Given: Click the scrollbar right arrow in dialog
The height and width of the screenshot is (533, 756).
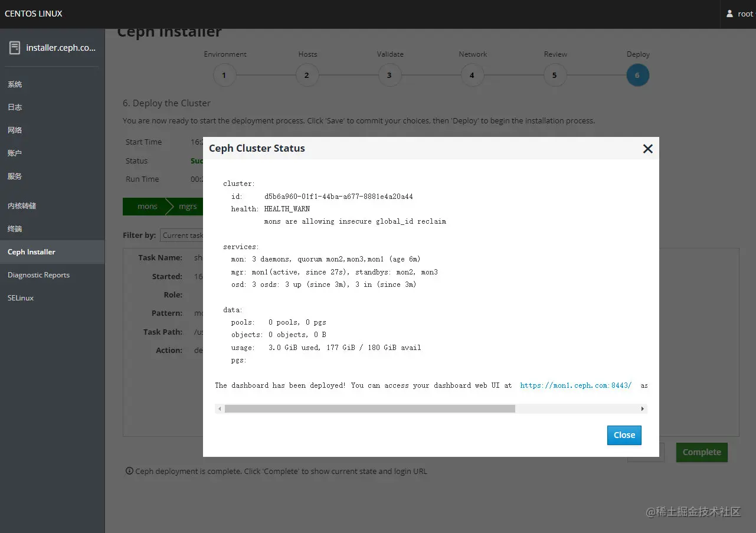Looking at the screenshot, I should 643,408.
